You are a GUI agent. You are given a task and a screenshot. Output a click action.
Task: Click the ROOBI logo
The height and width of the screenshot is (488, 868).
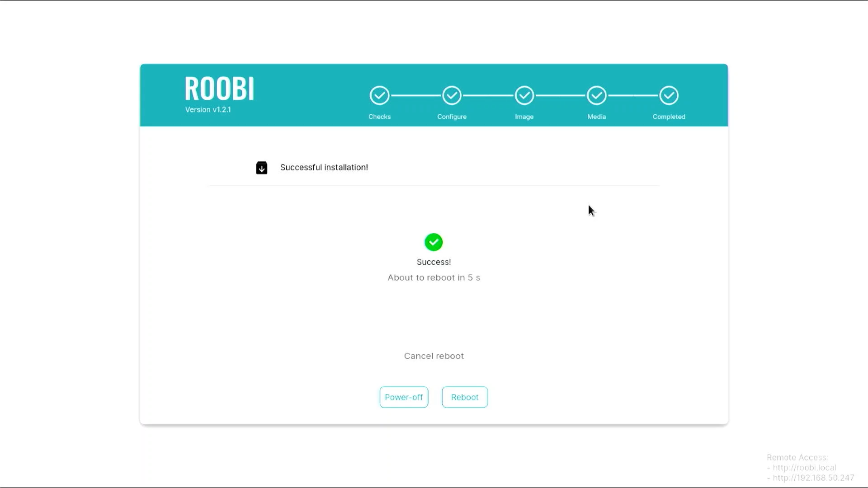point(219,89)
